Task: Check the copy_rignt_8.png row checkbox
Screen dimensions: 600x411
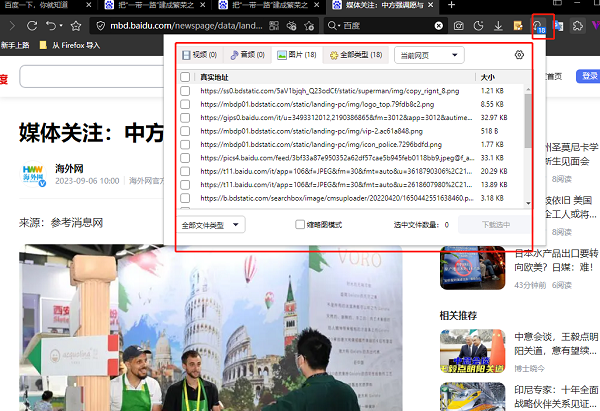Action: [x=185, y=91]
